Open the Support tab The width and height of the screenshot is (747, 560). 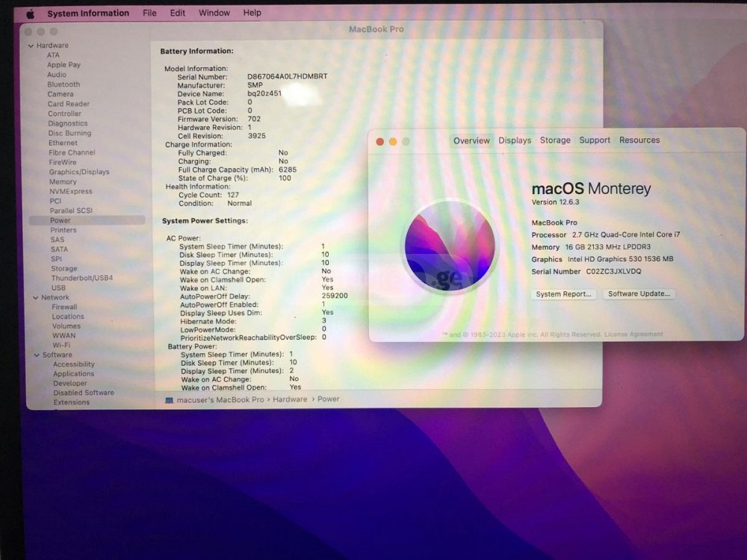click(x=595, y=140)
